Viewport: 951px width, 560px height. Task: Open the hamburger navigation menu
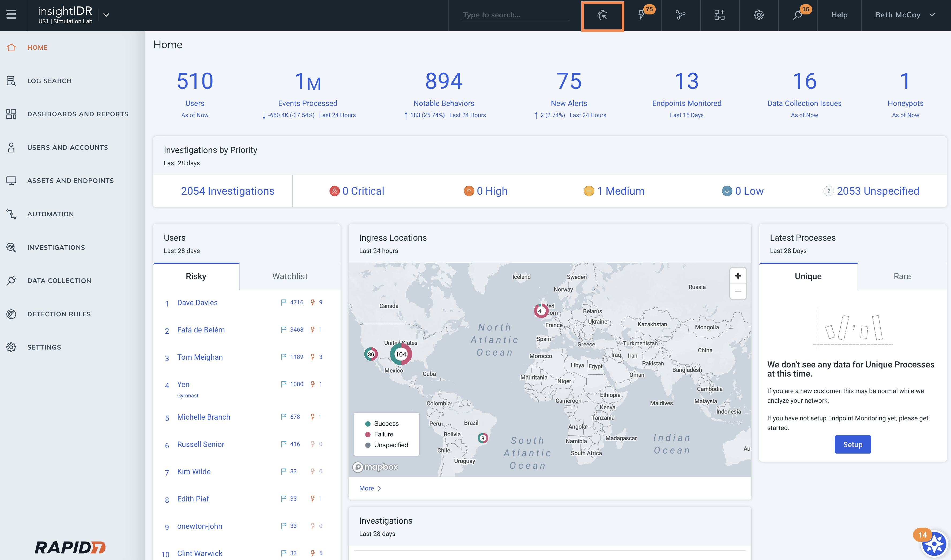click(11, 15)
